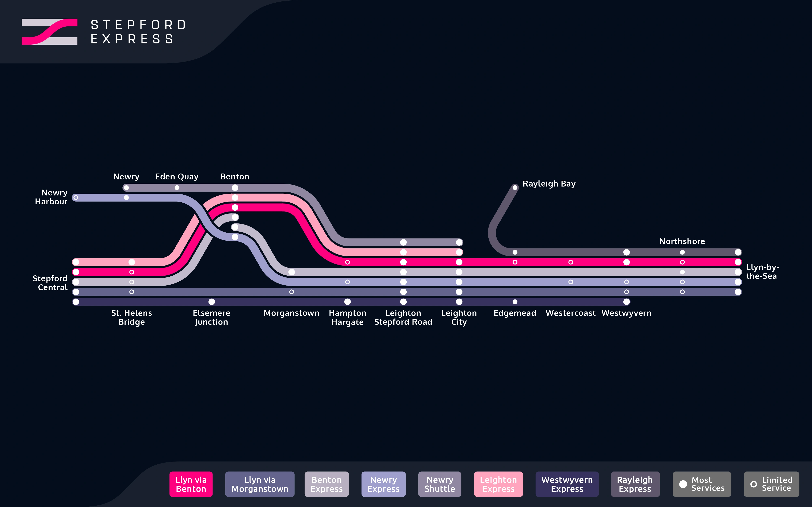Click the Stepford Express logo icon
Viewport: 812px width, 507px height.
50,31
